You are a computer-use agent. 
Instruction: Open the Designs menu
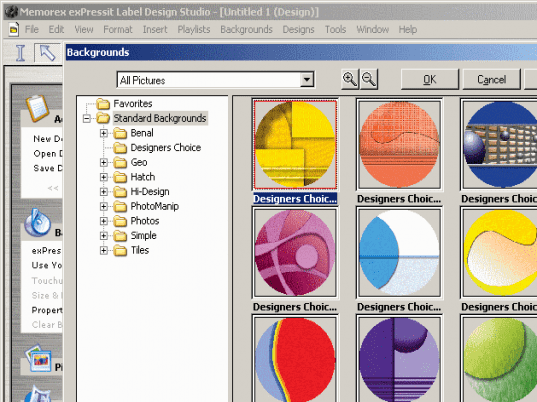298,29
